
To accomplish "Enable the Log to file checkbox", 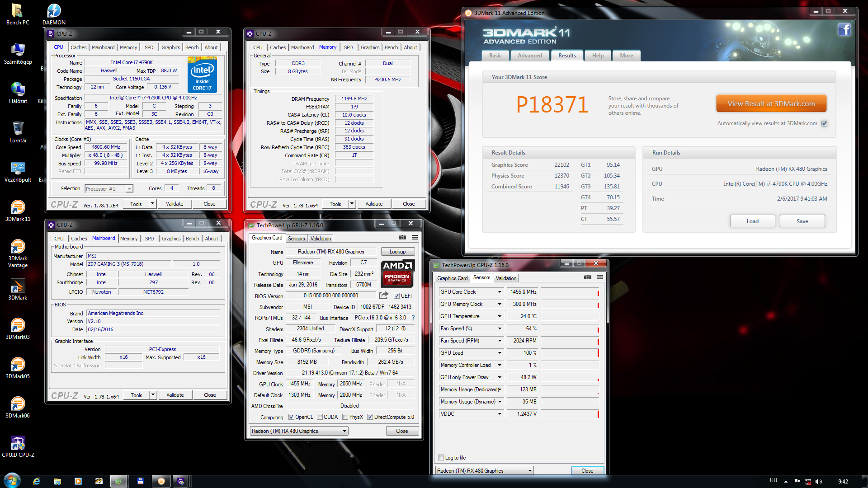I will coord(441,458).
